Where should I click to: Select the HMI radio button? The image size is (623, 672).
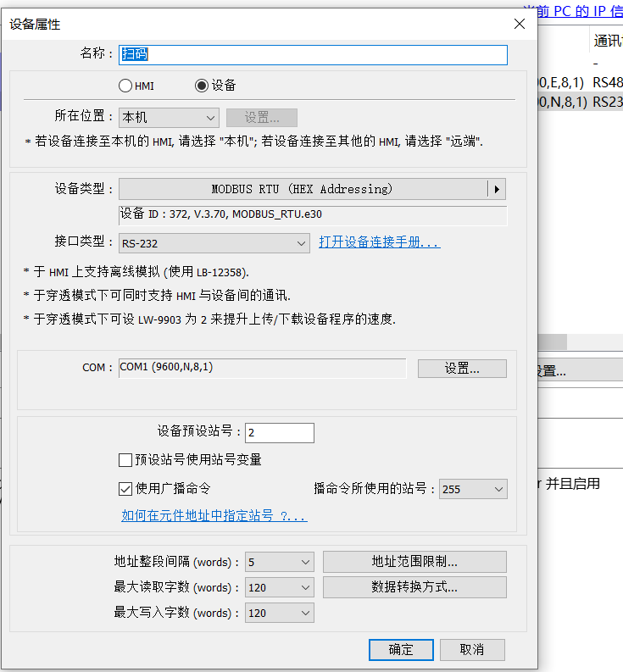(125, 86)
